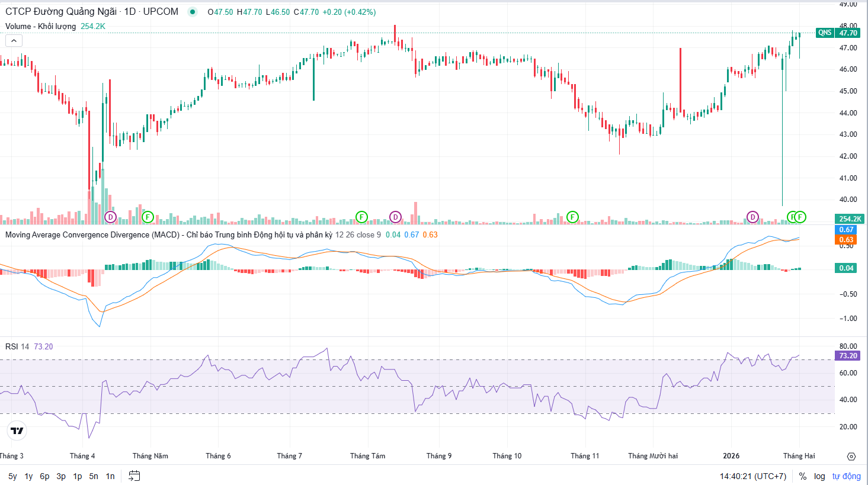Viewport: 868px width, 485px height.
Task: Open the timezone menu showing UTC+7
Action: [752, 476]
